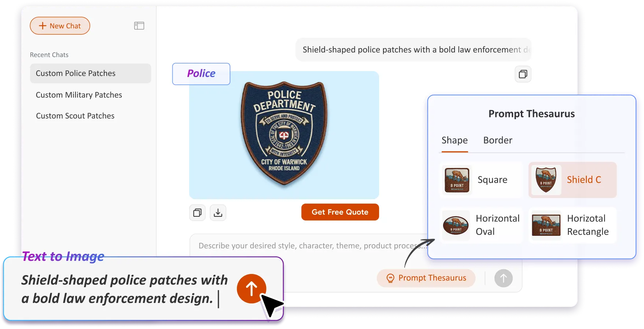Click the Police tag label
644x329 pixels.
click(x=201, y=74)
